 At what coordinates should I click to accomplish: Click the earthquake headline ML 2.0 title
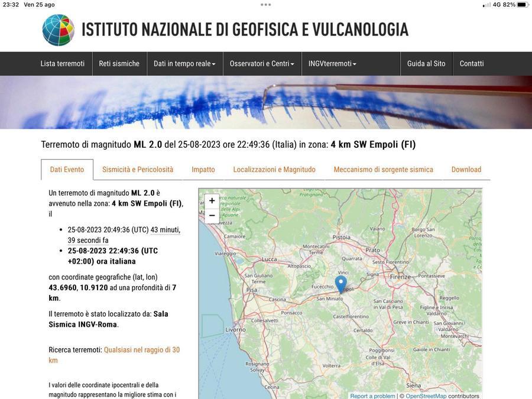[228, 145]
